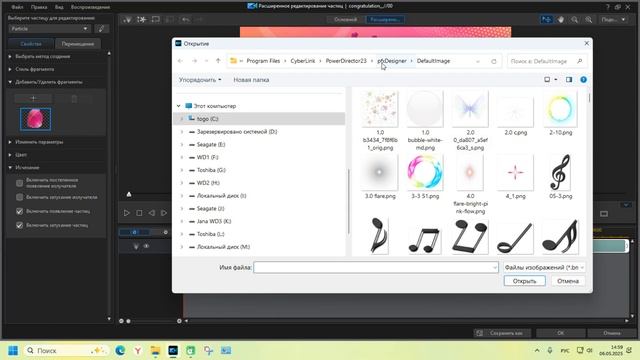Click the stop button in the preview controls
This screenshot has height=360, width=640.
pyautogui.click(x=139, y=213)
